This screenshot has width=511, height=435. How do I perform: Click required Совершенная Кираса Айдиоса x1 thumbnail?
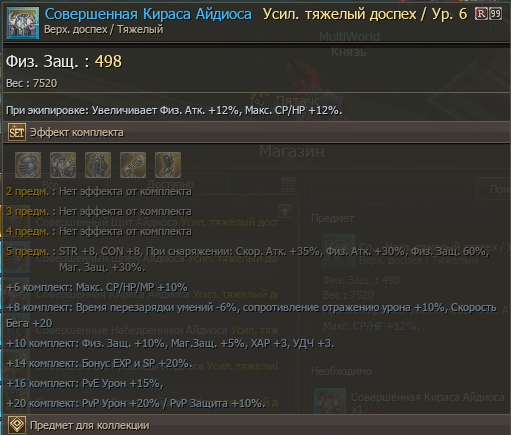(331, 401)
